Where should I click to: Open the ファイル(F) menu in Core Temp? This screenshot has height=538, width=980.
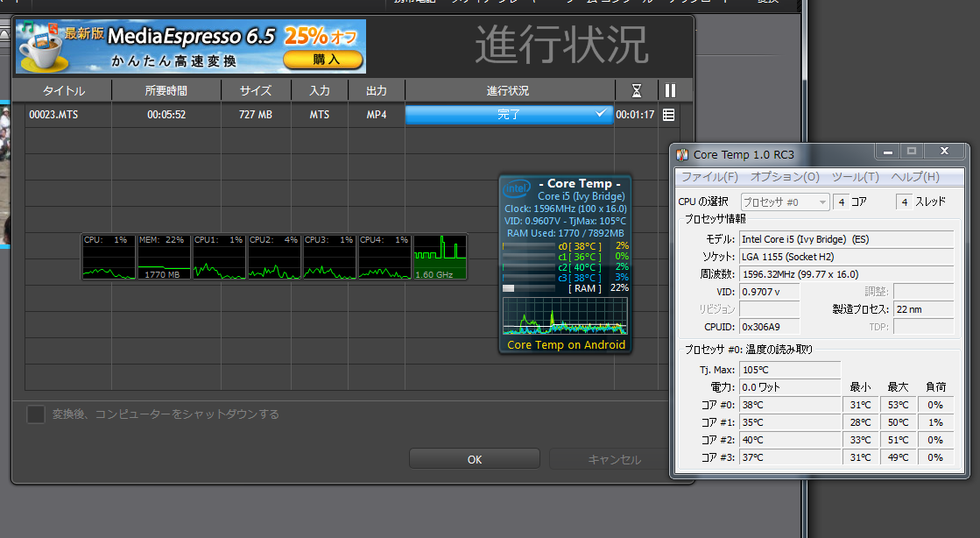click(x=709, y=177)
